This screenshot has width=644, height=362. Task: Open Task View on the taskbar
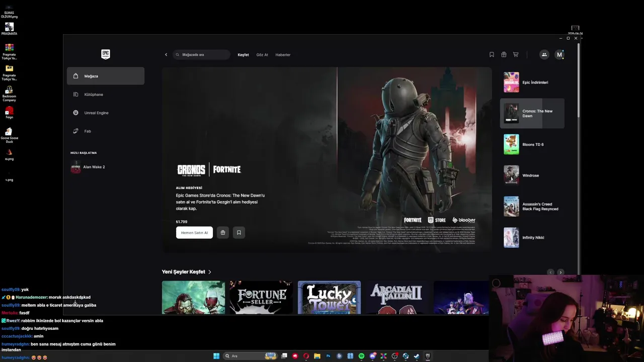click(284, 356)
